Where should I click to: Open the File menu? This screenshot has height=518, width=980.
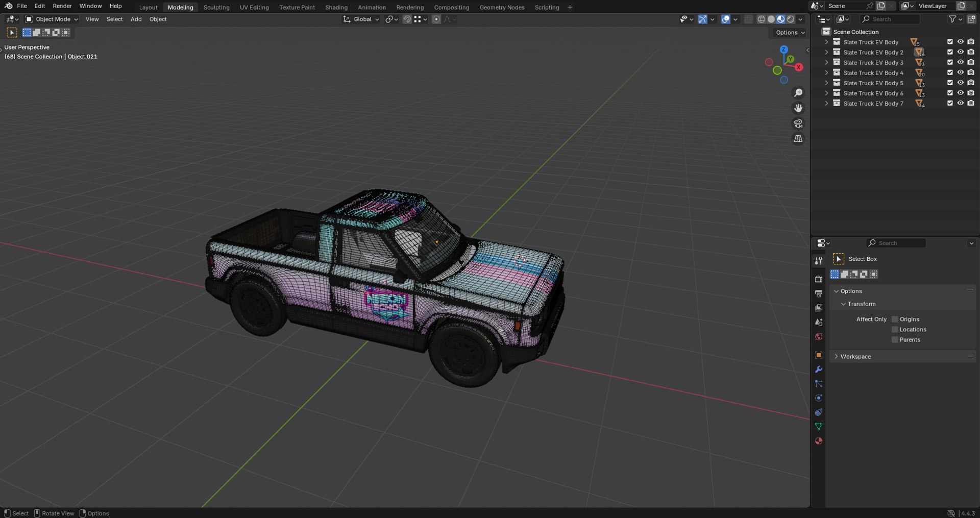[22, 6]
